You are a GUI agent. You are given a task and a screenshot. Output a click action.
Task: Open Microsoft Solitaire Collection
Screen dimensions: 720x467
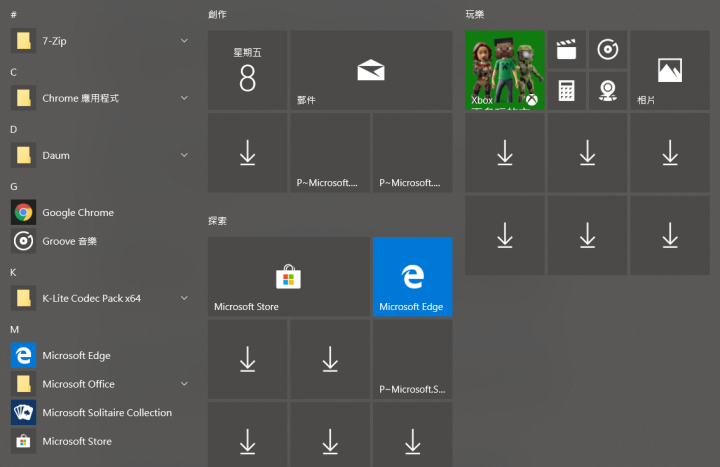point(100,412)
